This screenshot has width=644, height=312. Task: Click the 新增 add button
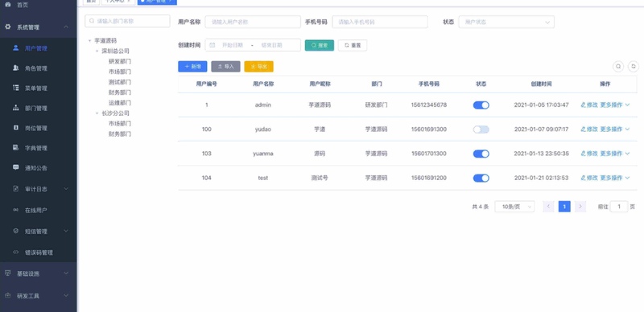[x=192, y=67]
